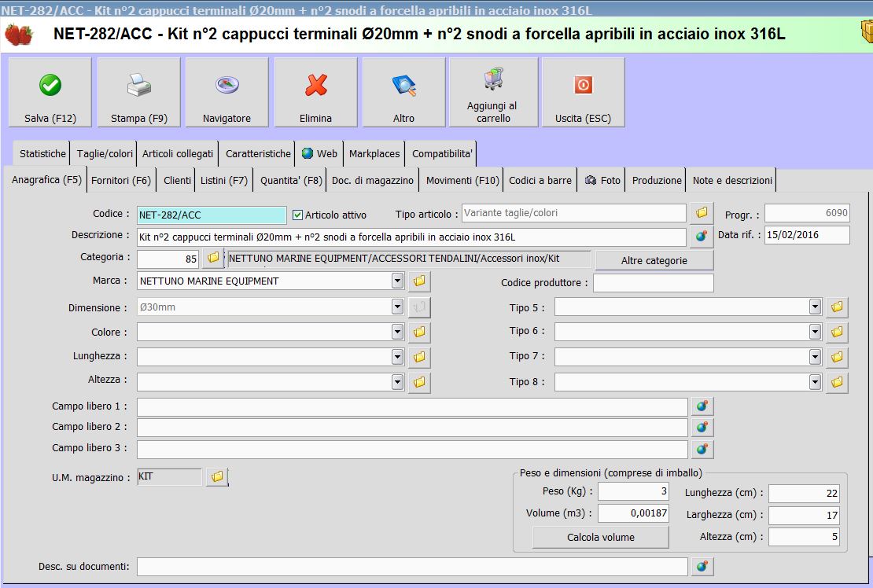This screenshot has height=588, width=873.
Task: Click the Larghezza (cm) field
Action: pos(804,515)
